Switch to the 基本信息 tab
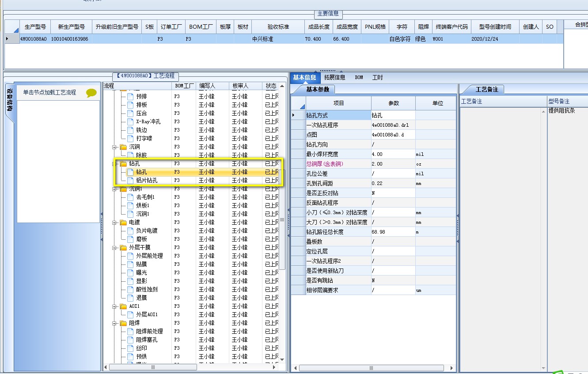Viewport: 588px width, 374px height. [x=304, y=77]
